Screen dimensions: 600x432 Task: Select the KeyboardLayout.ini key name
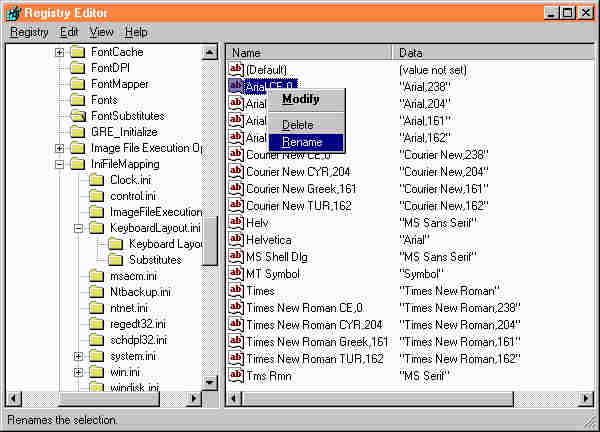click(155, 228)
